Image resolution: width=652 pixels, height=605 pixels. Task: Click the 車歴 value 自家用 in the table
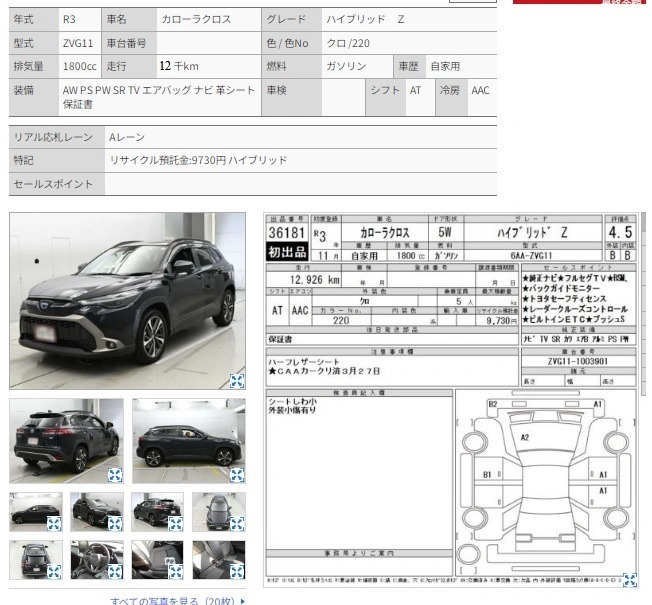[x=445, y=66]
